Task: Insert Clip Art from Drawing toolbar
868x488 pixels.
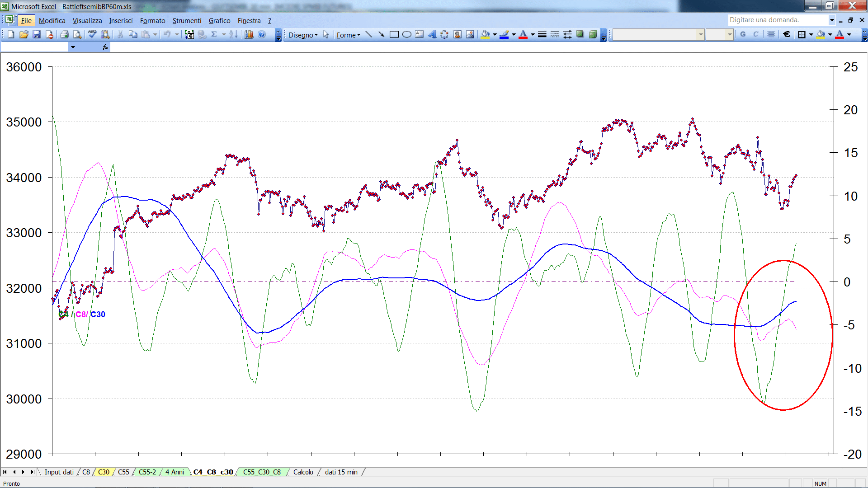Action: [457, 34]
